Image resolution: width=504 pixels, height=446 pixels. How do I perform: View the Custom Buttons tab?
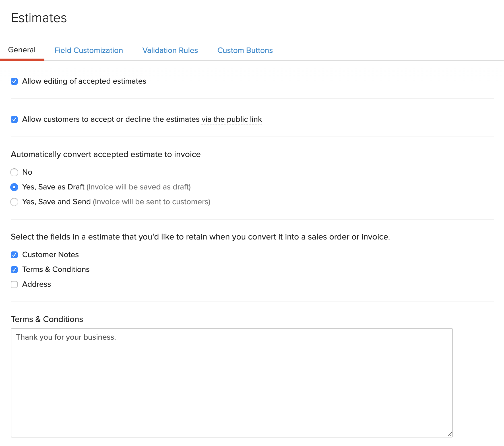[x=245, y=50]
